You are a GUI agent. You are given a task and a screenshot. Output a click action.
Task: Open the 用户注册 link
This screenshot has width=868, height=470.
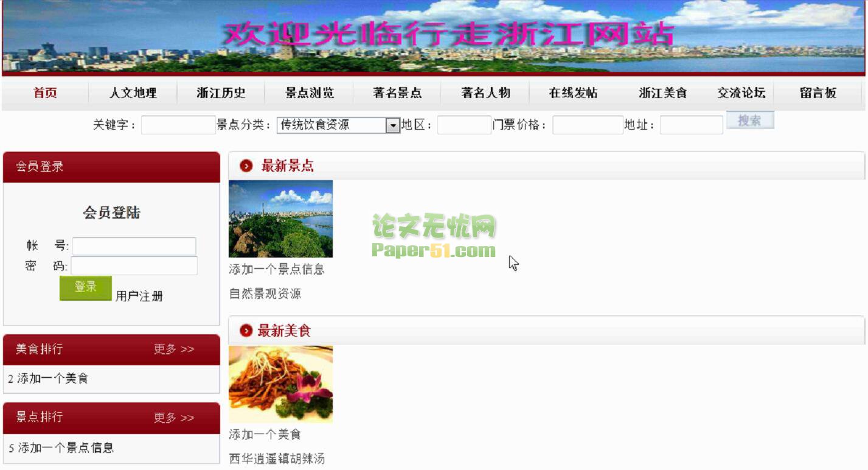pos(139,296)
